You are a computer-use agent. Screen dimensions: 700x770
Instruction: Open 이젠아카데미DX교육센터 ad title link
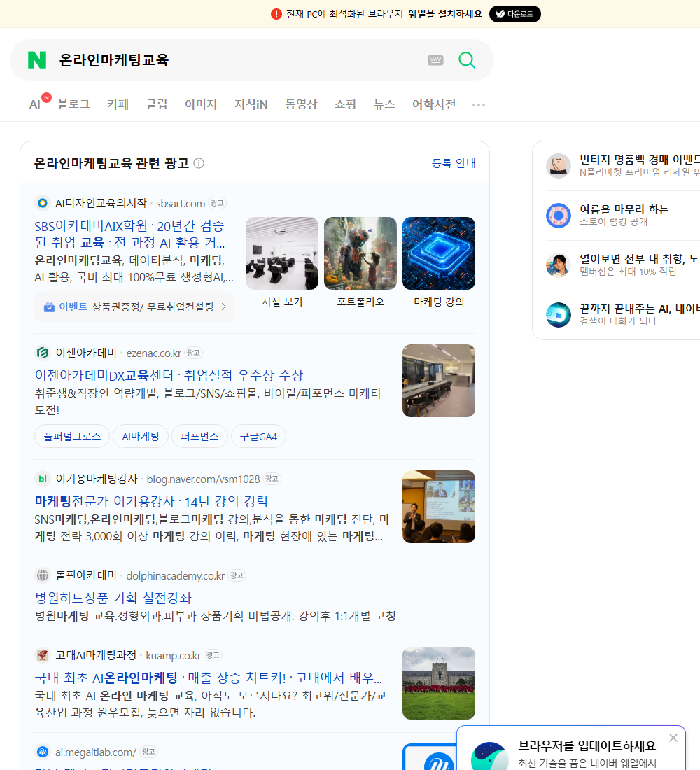click(169, 376)
